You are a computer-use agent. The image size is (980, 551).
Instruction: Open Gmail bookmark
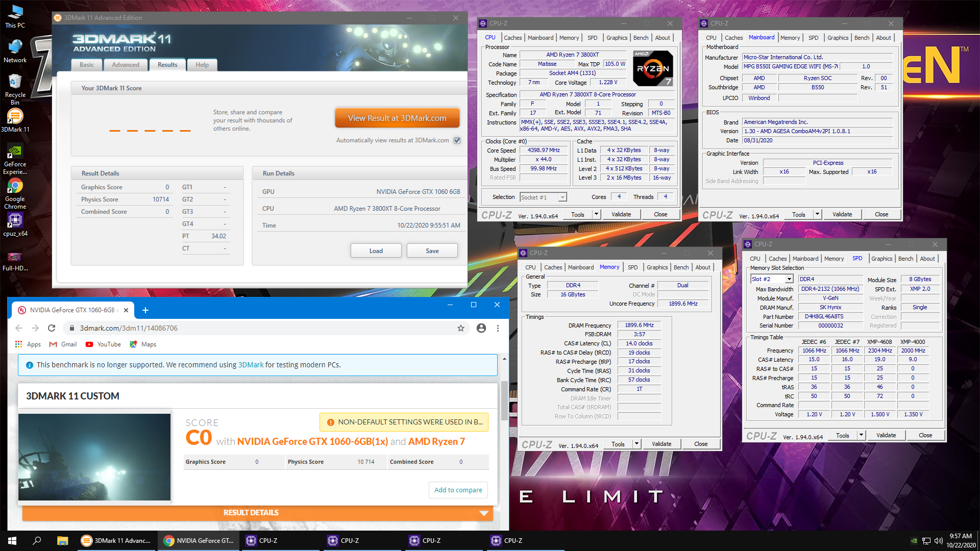[63, 344]
